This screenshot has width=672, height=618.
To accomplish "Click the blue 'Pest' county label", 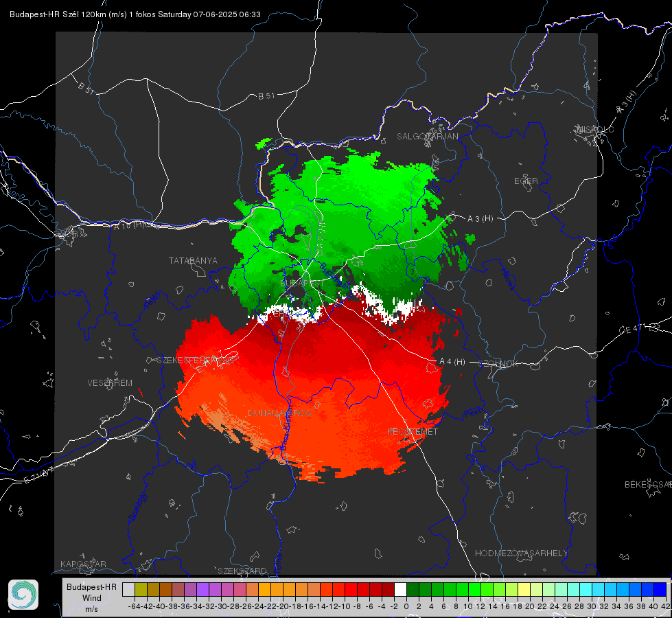I will click(x=472, y=413).
